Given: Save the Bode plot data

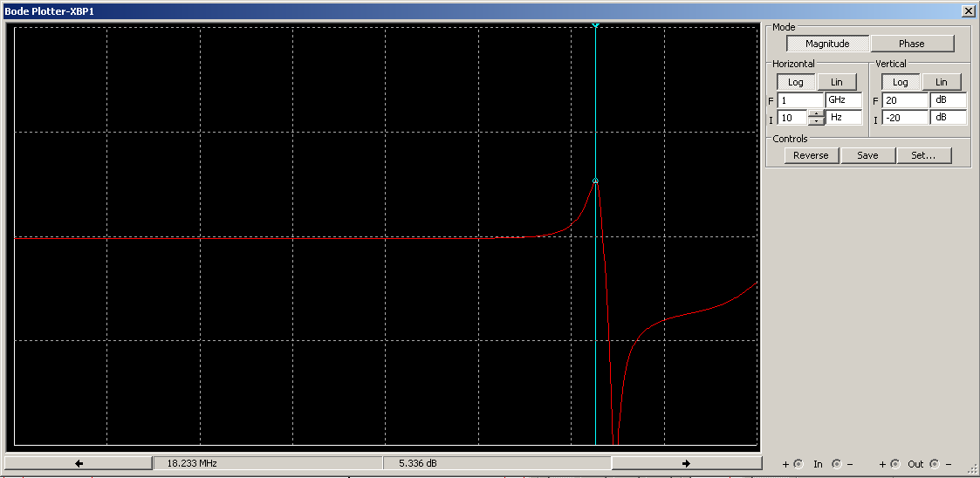Looking at the screenshot, I should pos(867,155).
